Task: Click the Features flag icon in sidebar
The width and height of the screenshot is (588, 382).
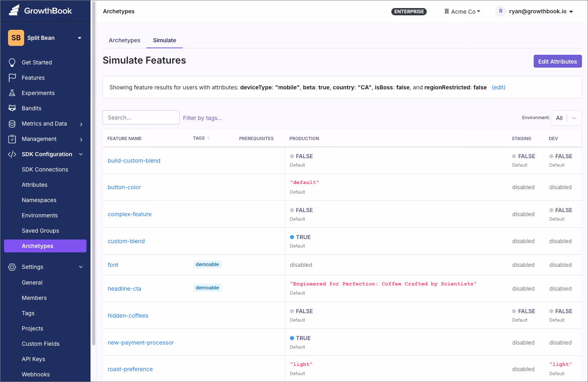Action: coord(12,78)
